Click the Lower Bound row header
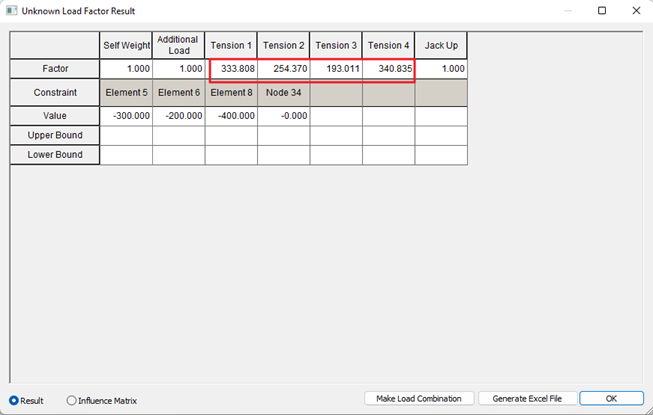 click(x=55, y=155)
